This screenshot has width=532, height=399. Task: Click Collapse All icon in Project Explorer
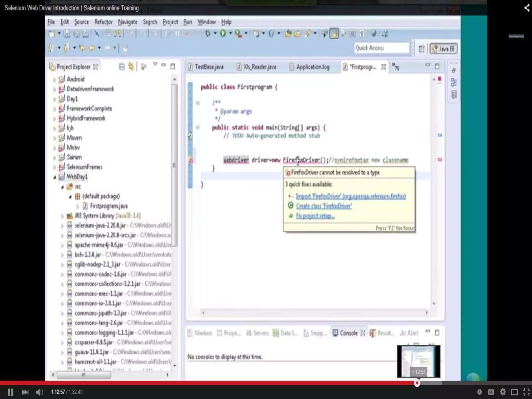click(122, 67)
